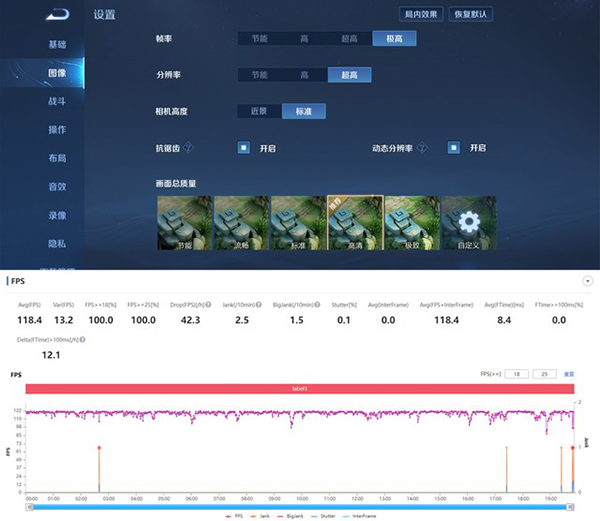
Task: Click the blue timeline range slider bar
Action: 300,508
